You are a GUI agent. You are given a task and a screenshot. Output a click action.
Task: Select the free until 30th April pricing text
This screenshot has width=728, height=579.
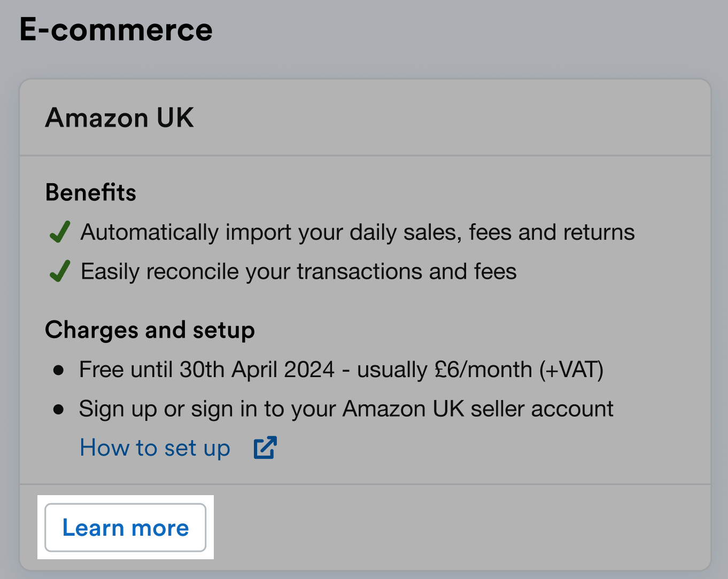[x=342, y=369]
